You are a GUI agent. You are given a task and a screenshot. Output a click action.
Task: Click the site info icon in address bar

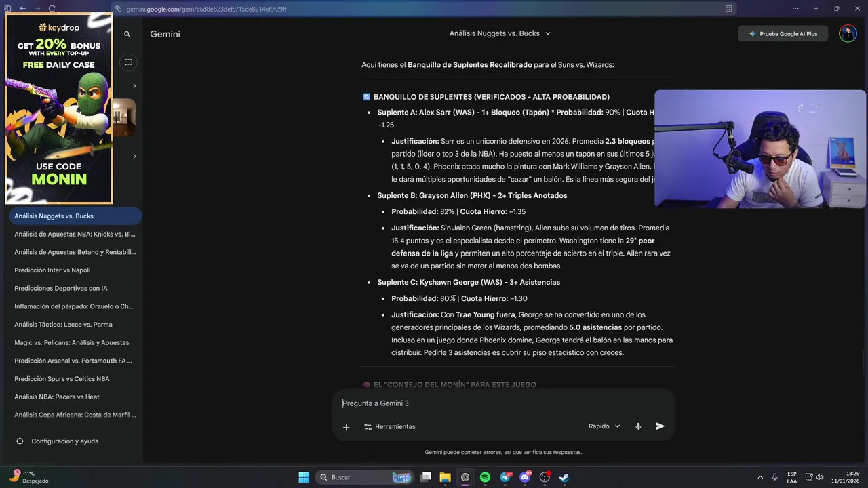(x=119, y=9)
